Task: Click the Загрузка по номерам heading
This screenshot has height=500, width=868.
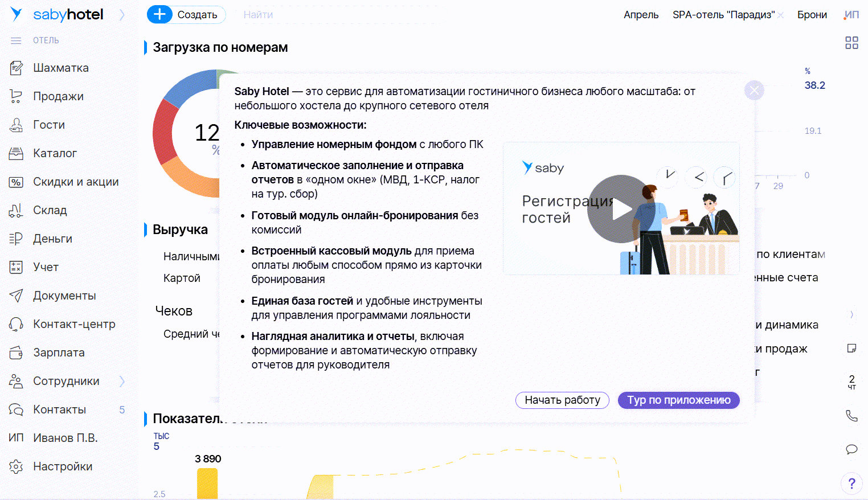Action: (x=220, y=47)
